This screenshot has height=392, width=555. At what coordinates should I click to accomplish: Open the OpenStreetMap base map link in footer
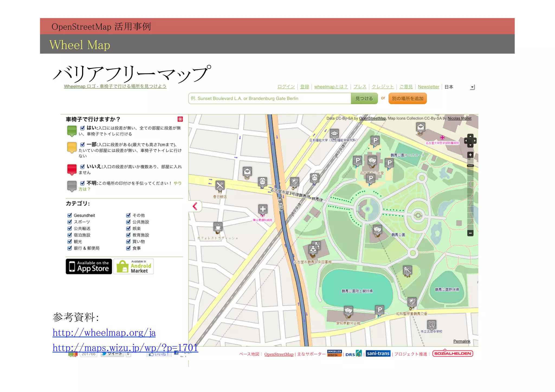tap(279, 354)
